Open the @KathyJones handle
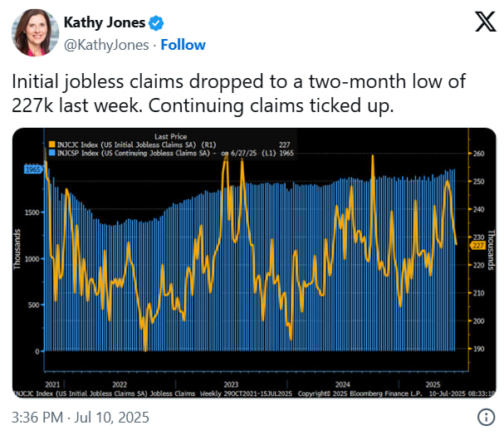 108,44
